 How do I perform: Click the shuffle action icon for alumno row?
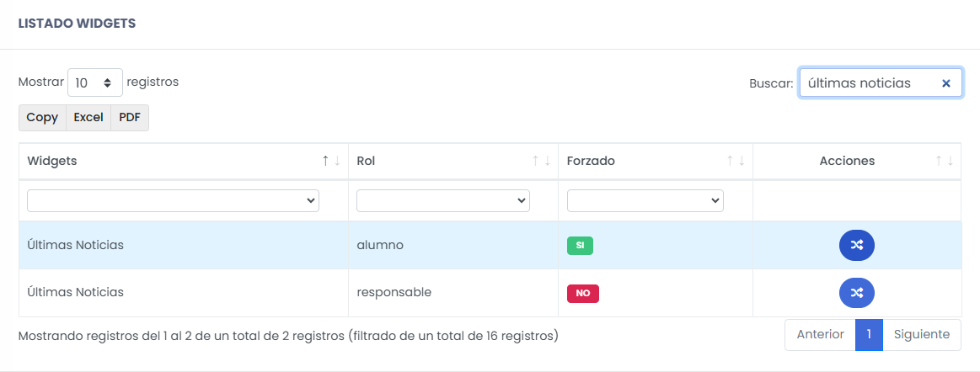[x=856, y=245]
